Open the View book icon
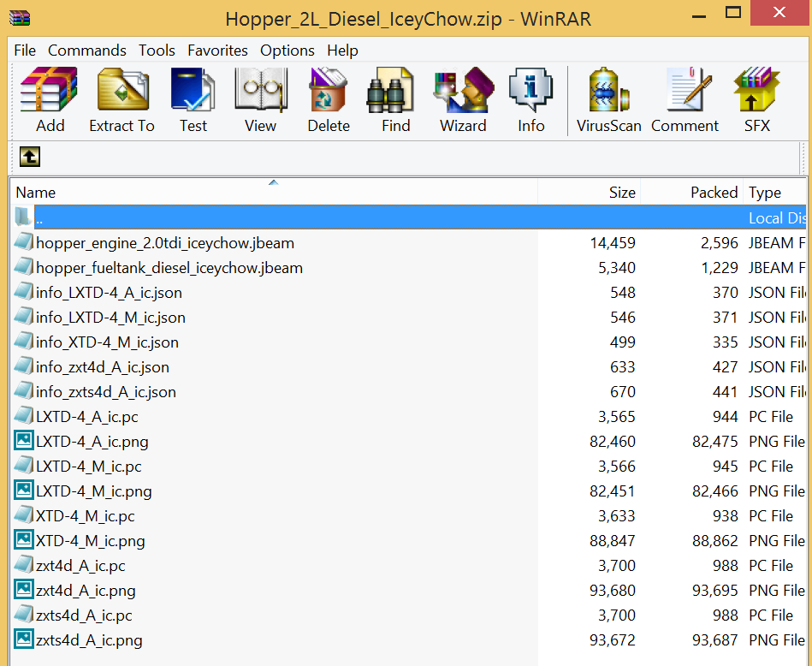This screenshot has width=812, height=666. [260, 90]
